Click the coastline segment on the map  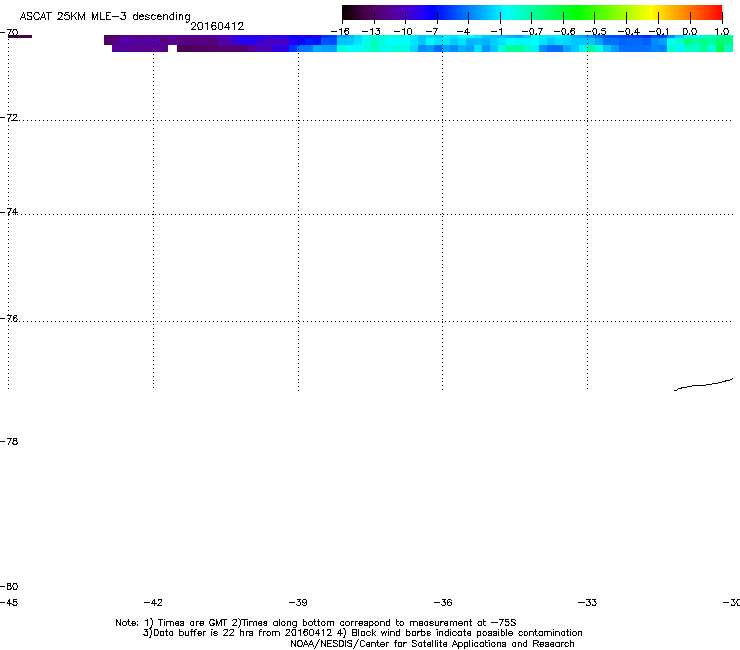[x=703, y=385]
